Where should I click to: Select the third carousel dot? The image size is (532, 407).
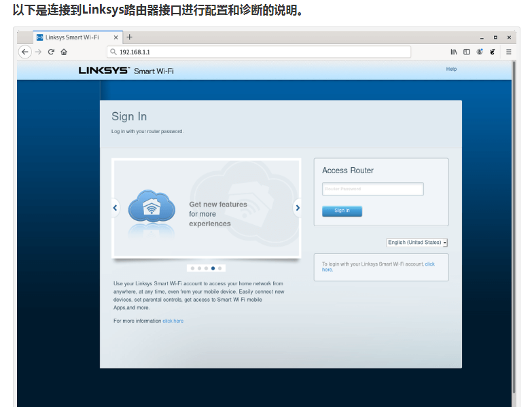tap(206, 268)
